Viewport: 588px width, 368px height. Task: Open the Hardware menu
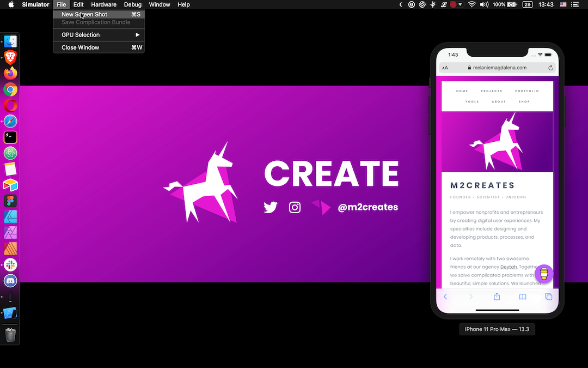tap(103, 4)
